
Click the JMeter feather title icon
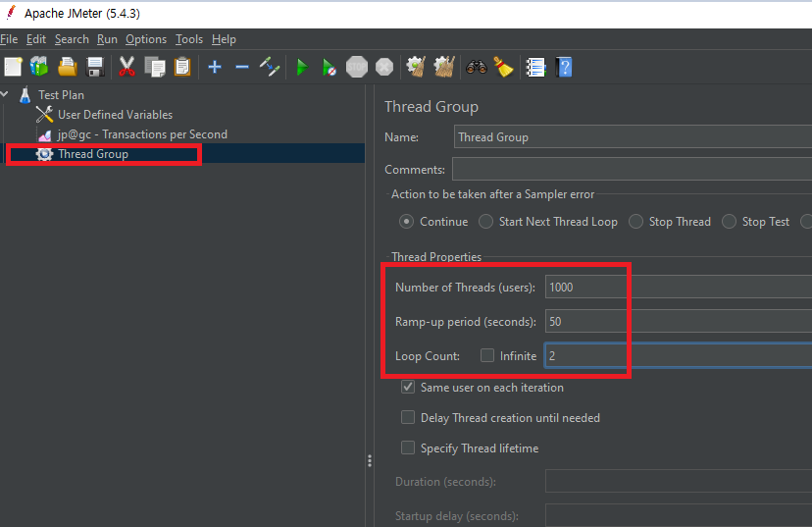pos(11,13)
